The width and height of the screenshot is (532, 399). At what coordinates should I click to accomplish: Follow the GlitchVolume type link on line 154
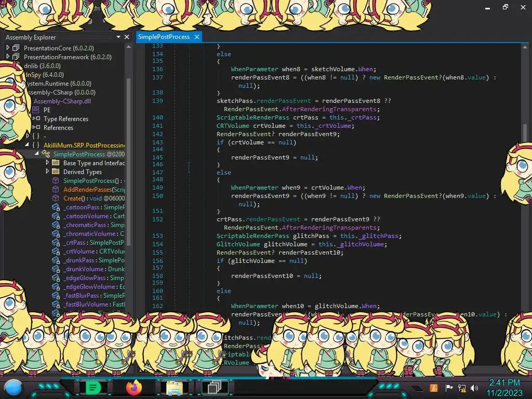coord(238,244)
